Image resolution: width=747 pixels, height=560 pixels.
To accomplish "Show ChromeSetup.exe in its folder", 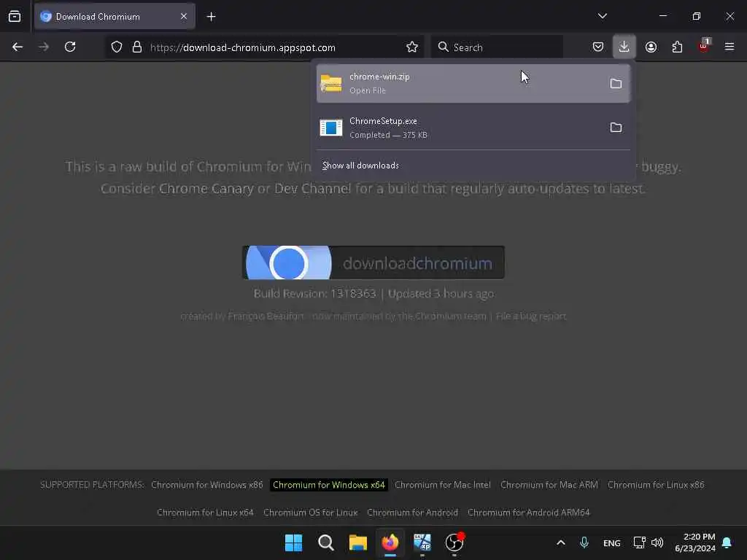I will [616, 127].
